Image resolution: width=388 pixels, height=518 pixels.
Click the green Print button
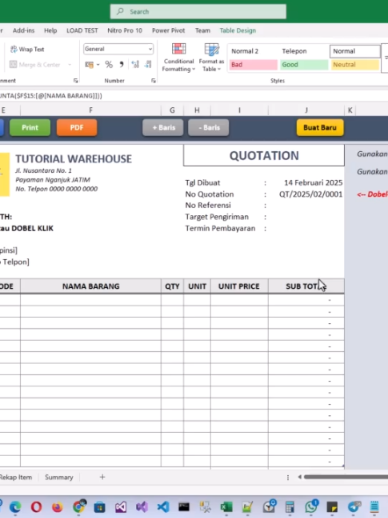click(x=30, y=128)
